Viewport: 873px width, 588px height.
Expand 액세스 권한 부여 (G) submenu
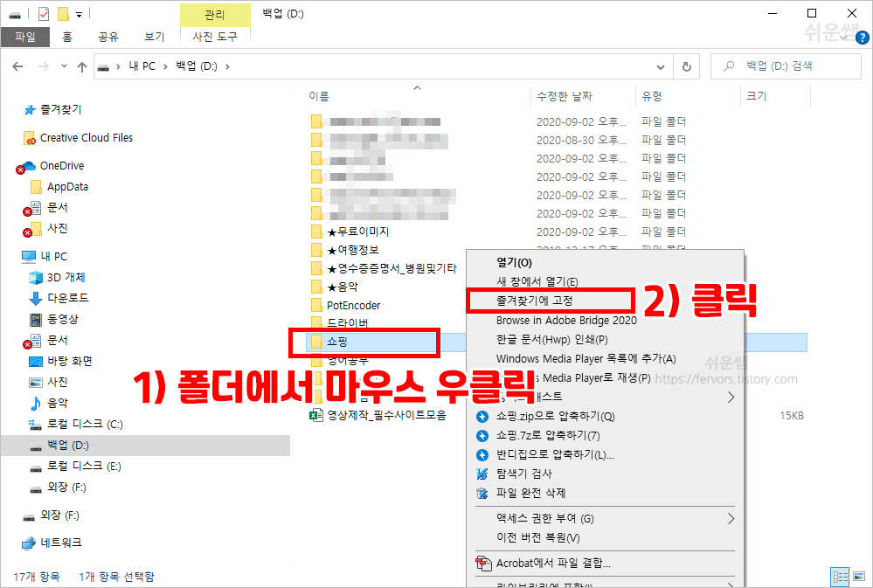(x=606, y=518)
